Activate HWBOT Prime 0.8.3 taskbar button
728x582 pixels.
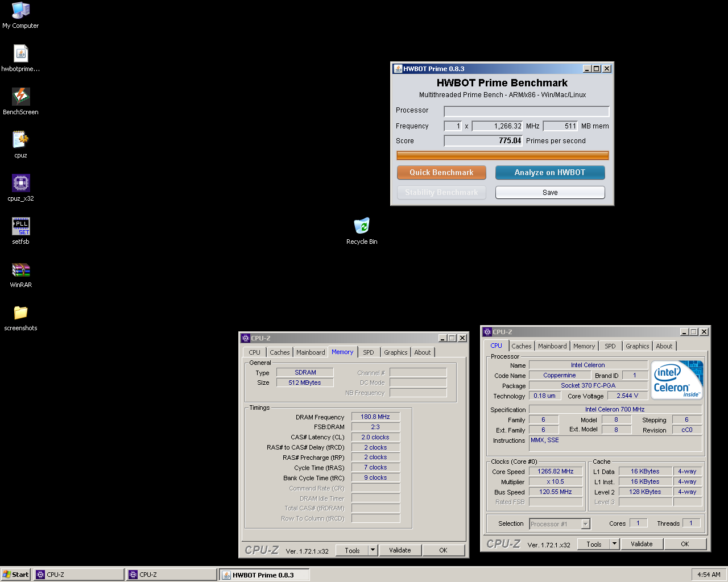tap(264, 575)
